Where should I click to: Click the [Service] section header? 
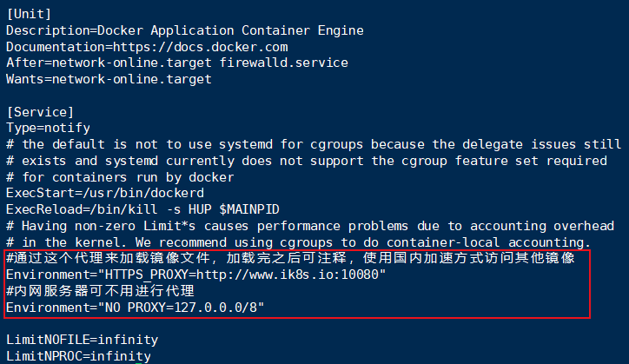[40, 112]
